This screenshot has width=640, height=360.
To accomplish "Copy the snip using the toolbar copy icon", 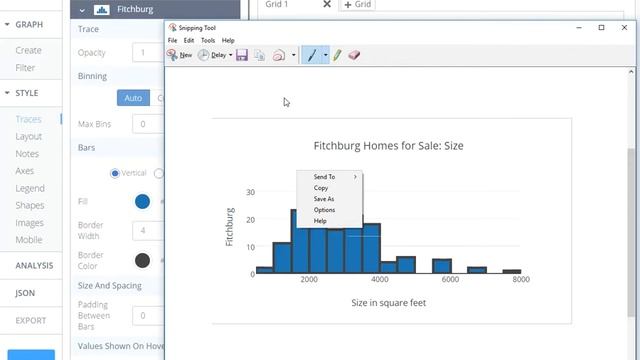I will tap(260, 55).
